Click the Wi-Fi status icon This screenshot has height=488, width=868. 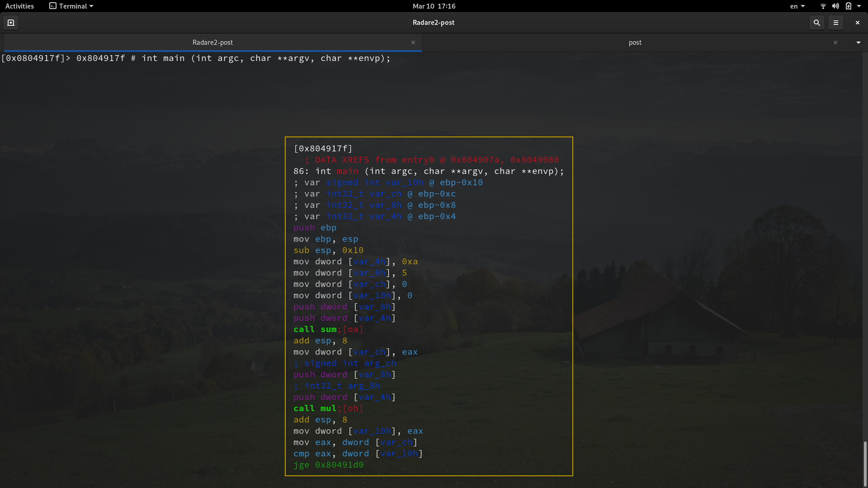coord(822,6)
